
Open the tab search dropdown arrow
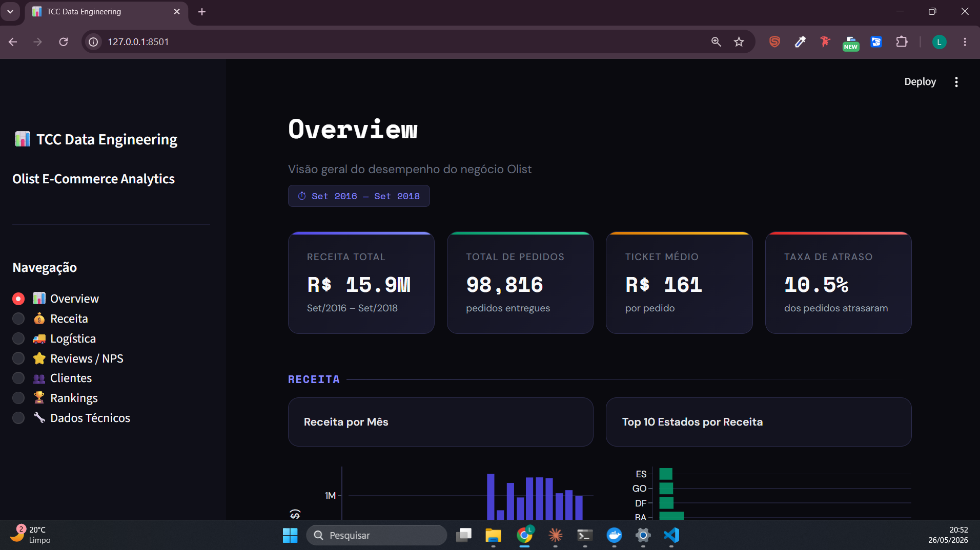[10, 11]
